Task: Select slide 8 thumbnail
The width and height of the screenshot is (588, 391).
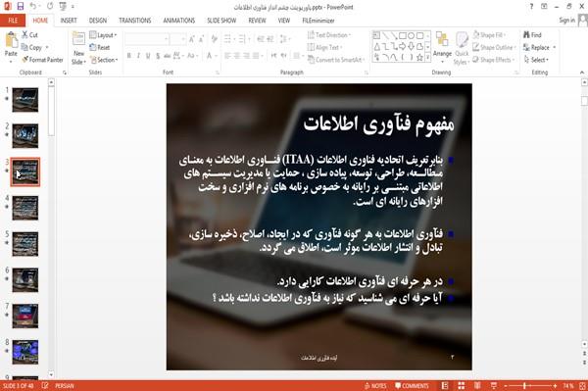Action: tap(25, 352)
